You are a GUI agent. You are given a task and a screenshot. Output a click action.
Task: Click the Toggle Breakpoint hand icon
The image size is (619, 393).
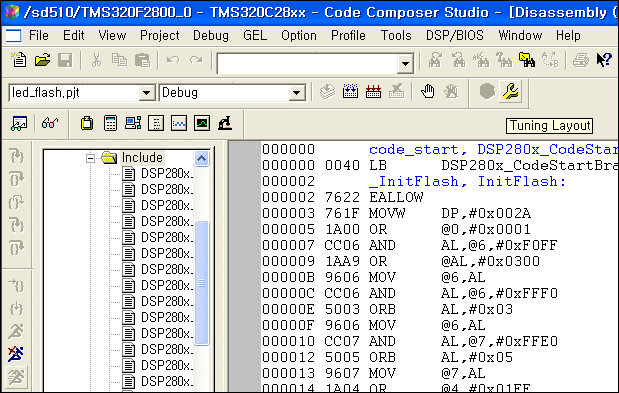coord(428,92)
